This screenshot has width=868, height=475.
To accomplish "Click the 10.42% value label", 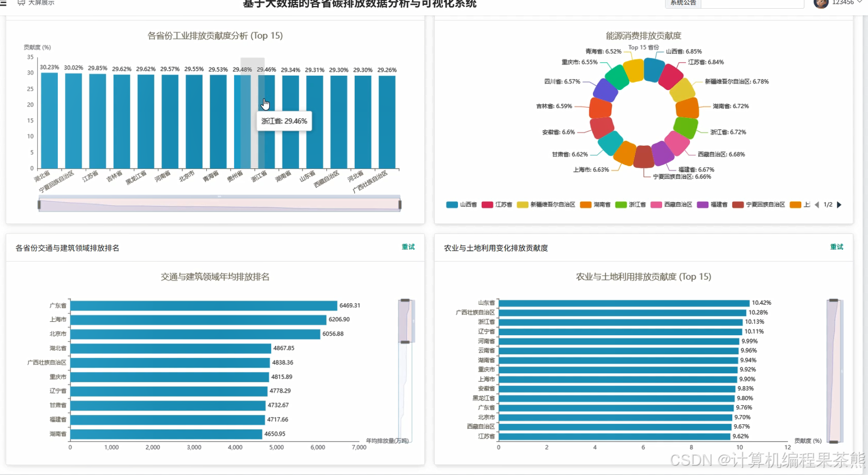I will coord(762,303).
